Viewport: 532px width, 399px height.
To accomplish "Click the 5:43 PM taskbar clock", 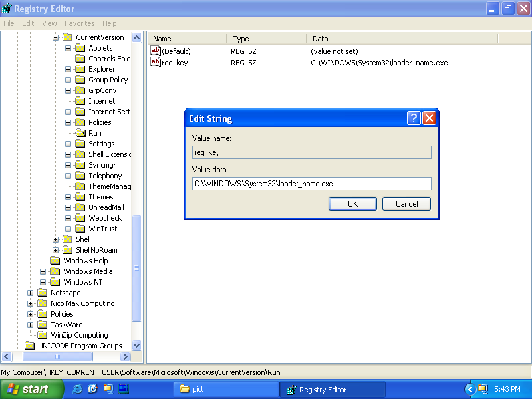I will coord(507,389).
